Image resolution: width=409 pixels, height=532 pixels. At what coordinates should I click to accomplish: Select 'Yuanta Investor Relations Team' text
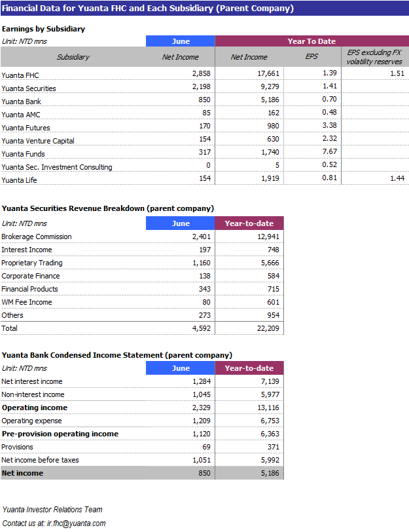52,510
